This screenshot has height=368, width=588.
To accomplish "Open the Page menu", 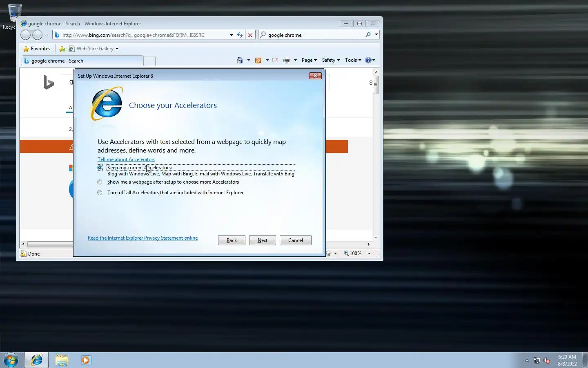I will pyautogui.click(x=309, y=60).
